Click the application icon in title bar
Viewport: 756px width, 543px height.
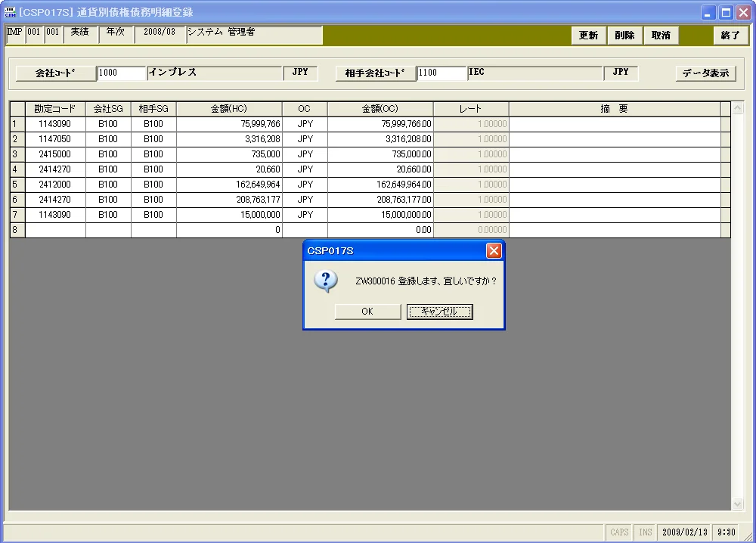coord(10,12)
